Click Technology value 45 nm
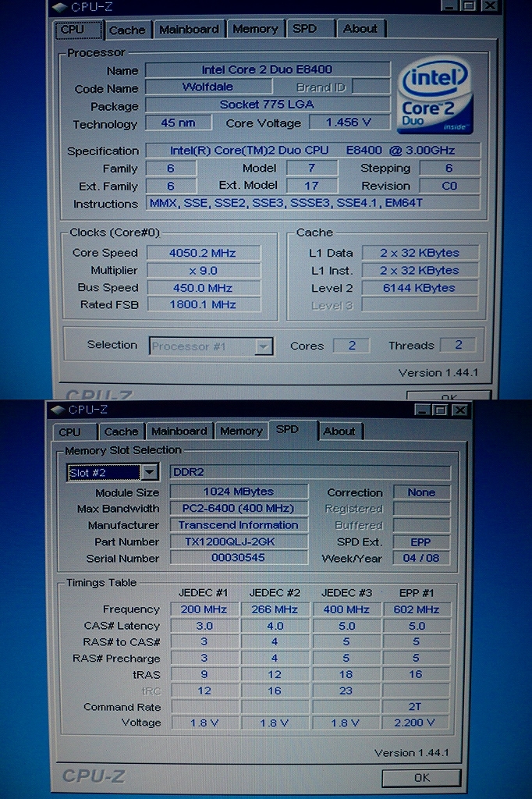Screen dimensions: 532x799 [x=179, y=123]
